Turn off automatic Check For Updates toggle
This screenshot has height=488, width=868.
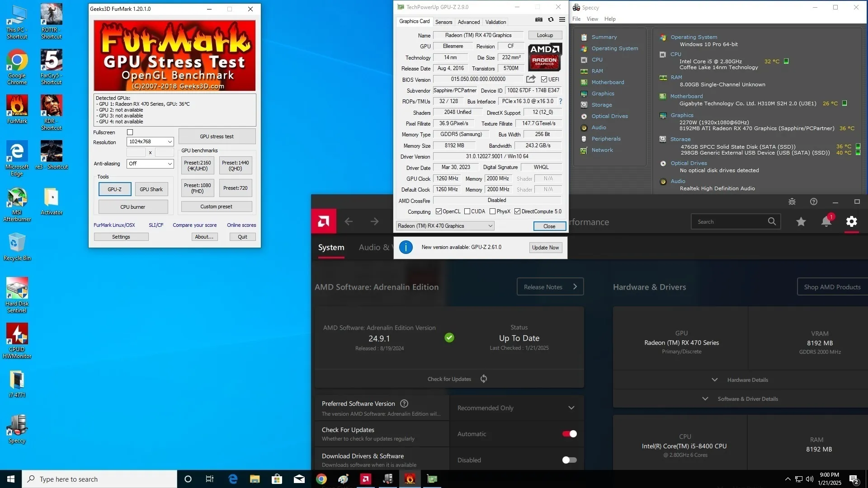[x=569, y=434]
